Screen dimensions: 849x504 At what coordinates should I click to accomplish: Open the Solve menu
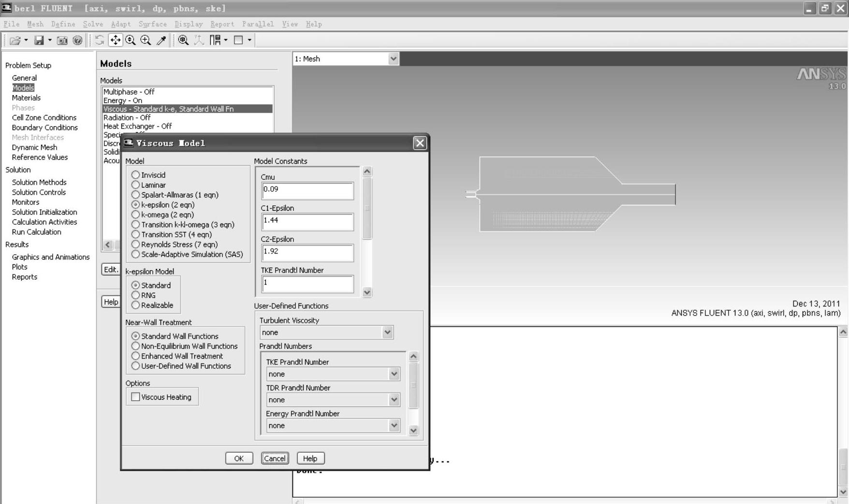93,24
